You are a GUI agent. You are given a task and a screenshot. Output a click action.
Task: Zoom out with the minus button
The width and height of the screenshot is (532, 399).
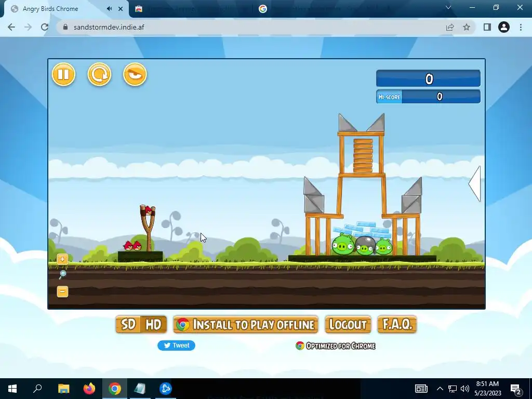pos(62,291)
